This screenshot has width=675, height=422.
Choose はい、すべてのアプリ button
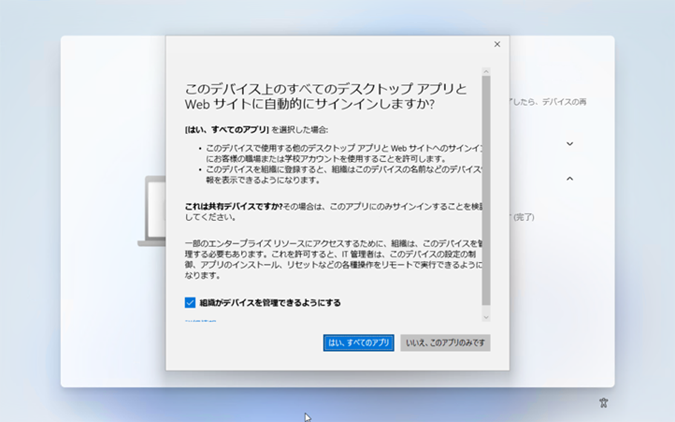(359, 343)
